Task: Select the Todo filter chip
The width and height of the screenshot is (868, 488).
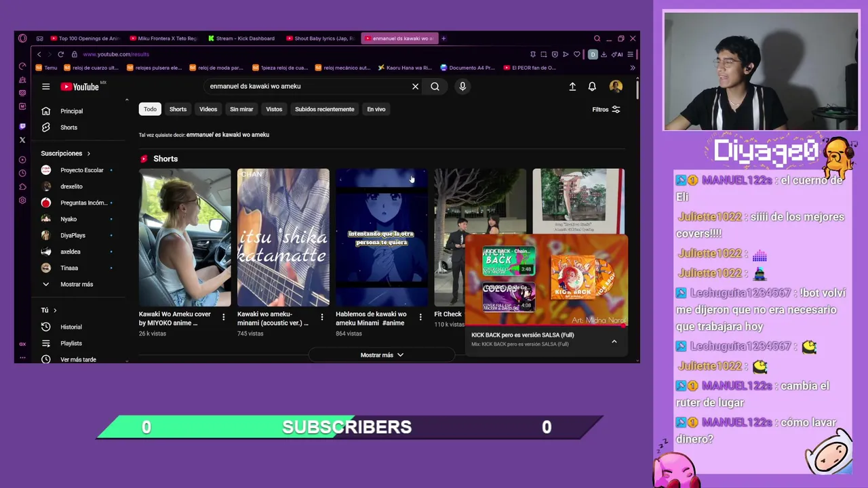Action: coord(150,109)
